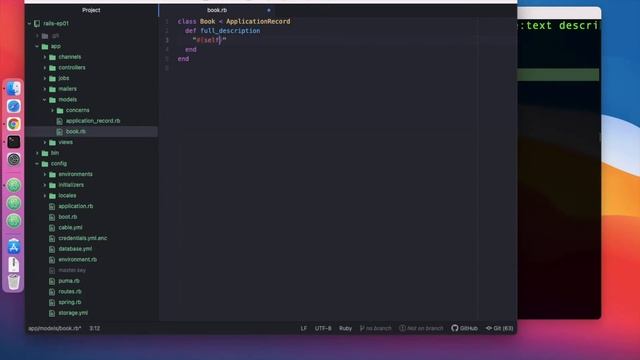Click the Git (63) status bar icon
This screenshot has width=640, height=360.
click(489, 328)
